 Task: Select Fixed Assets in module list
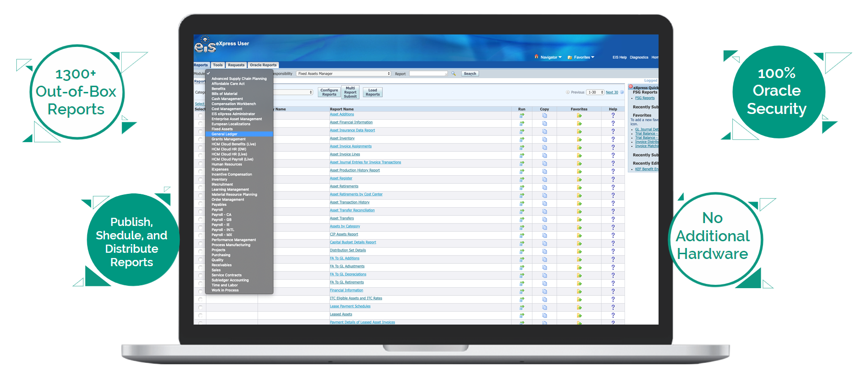coord(239,129)
